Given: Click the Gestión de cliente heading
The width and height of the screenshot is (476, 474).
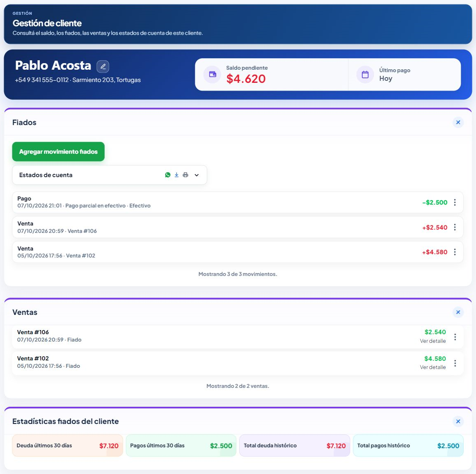Looking at the screenshot, I should pos(47,23).
